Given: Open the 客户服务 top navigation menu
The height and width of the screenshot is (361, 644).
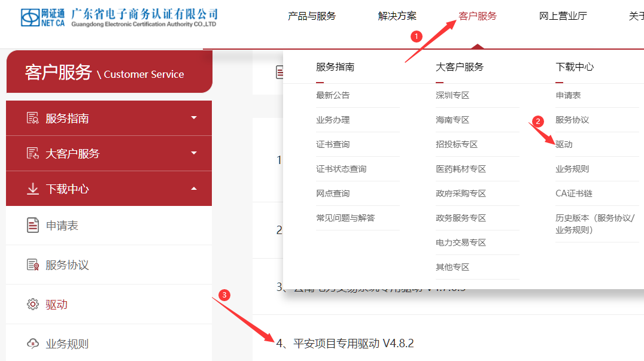Looking at the screenshot, I should point(477,16).
